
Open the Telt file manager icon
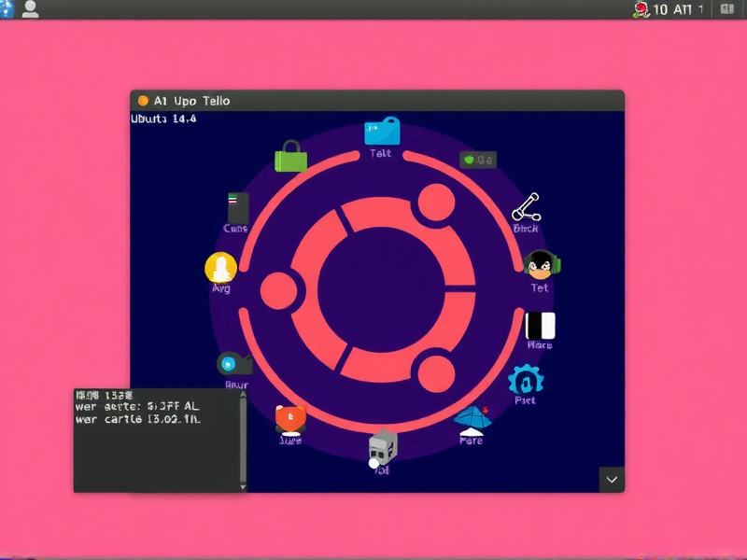coord(383,133)
